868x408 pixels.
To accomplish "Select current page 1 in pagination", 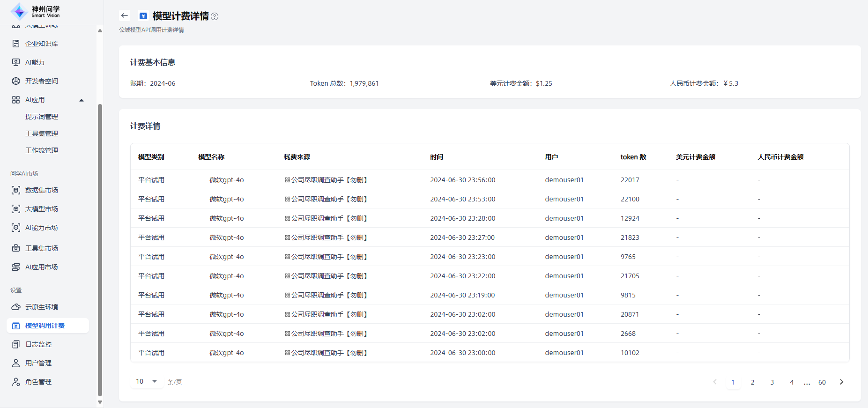I will pyautogui.click(x=733, y=382).
